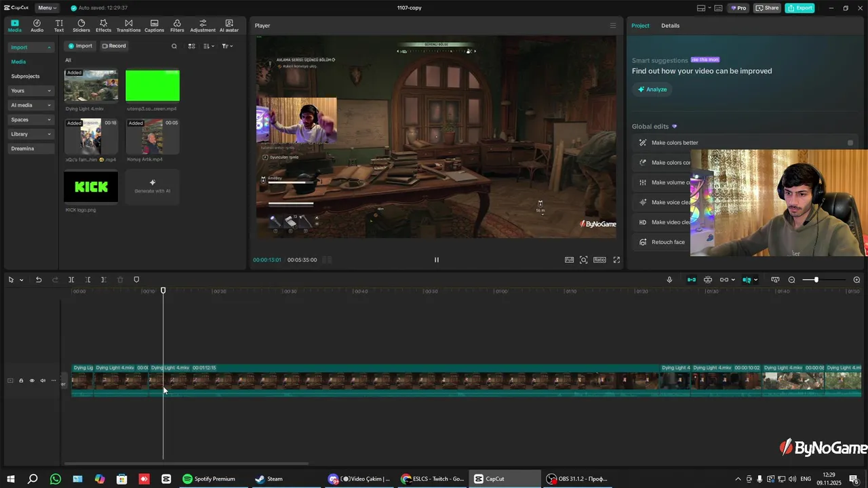
Task: Undo the last timeline action
Action: [x=39, y=280]
